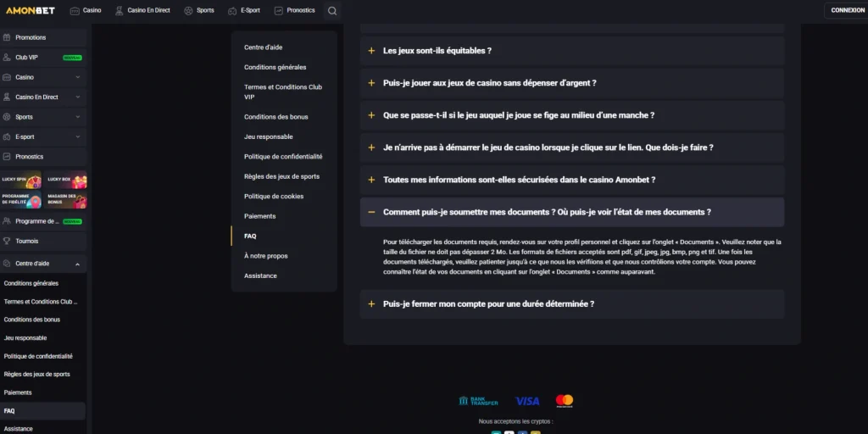
Task: Open Termes et Conditions Club VIP in help panel
Action: click(x=283, y=92)
